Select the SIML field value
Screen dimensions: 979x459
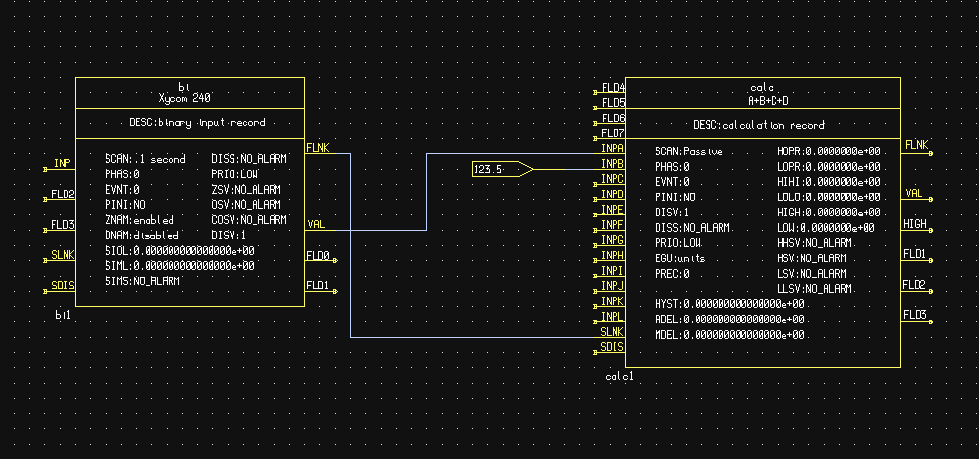tap(180, 266)
